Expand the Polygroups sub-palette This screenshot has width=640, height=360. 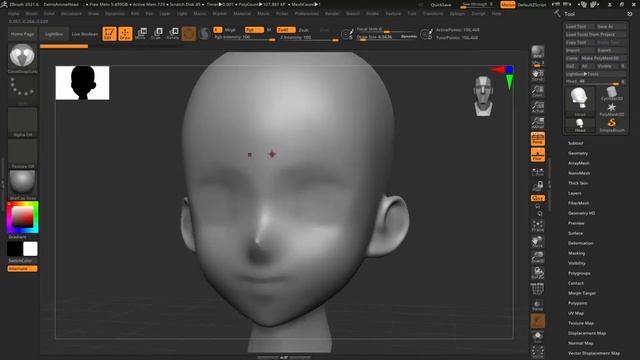pos(579,273)
